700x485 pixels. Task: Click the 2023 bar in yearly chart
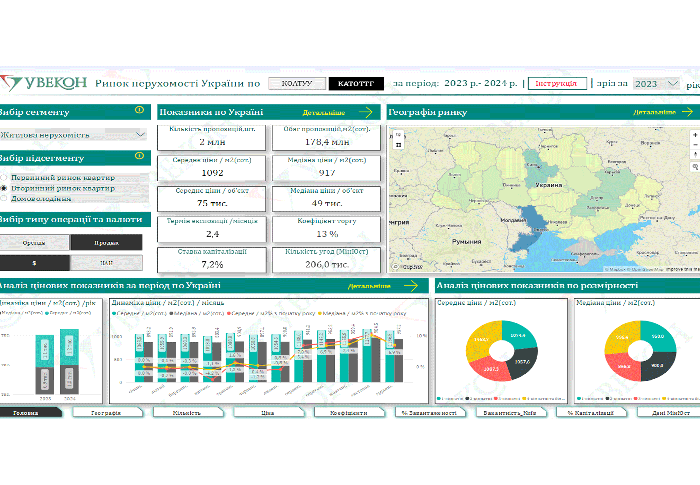coord(45,364)
